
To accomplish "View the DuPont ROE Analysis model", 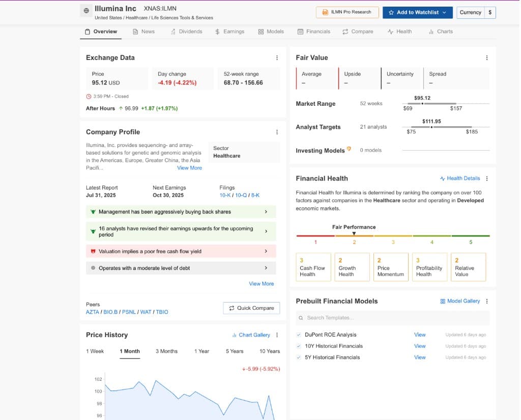I will 420,335.
